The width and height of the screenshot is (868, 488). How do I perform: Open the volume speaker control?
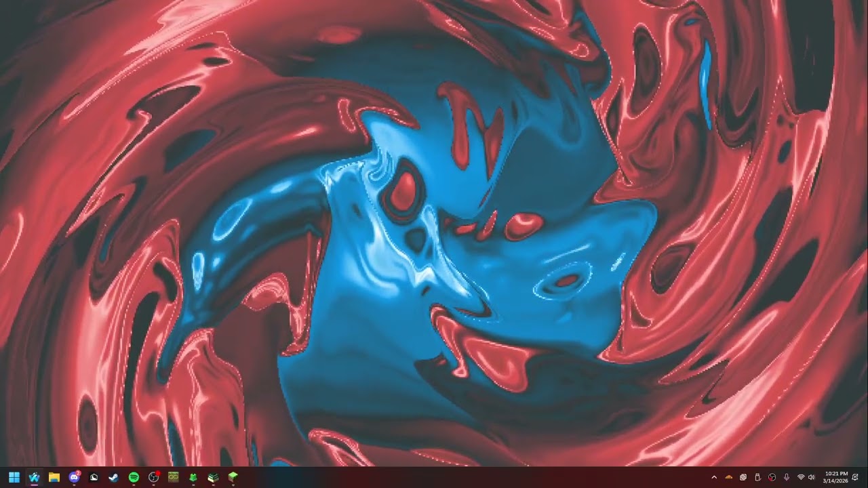[812, 477]
